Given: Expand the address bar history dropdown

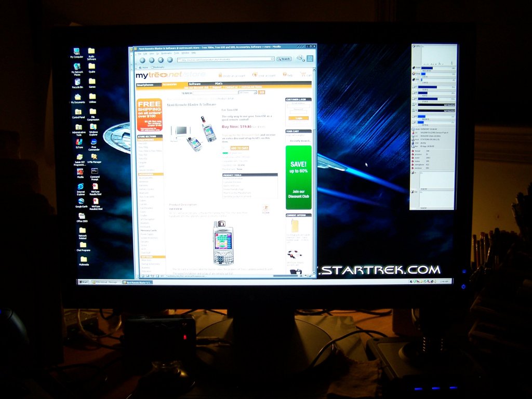Looking at the screenshot, I should coord(272,59).
